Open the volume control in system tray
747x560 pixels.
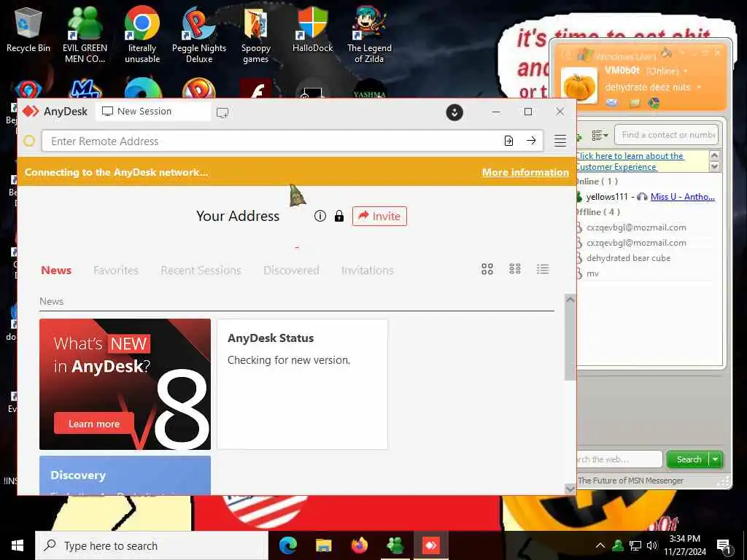[651, 545]
